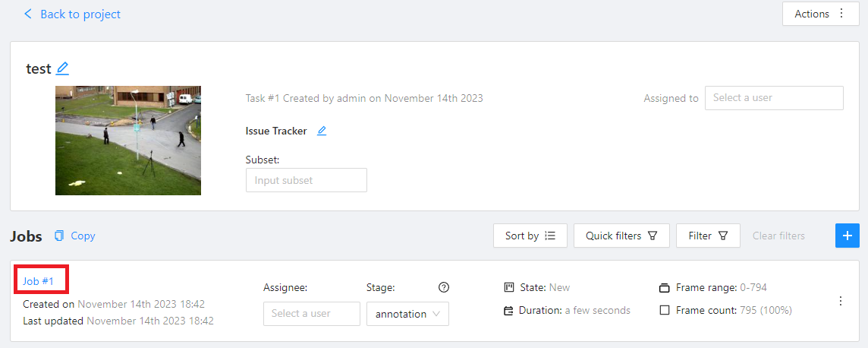Click the copy icon beside Jobs heading
Viewport: 868px width, 348px height.
(x=60, y=236)
